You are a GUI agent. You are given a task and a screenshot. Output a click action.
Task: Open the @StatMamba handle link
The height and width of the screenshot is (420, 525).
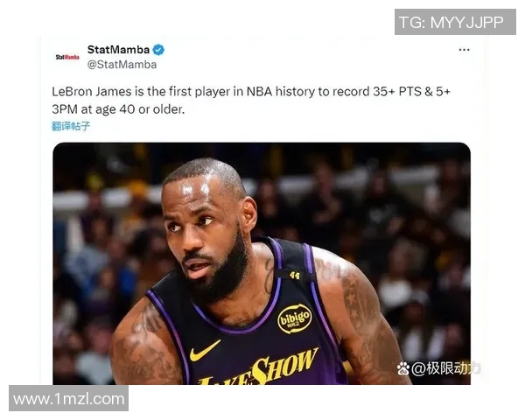(122, 64)
